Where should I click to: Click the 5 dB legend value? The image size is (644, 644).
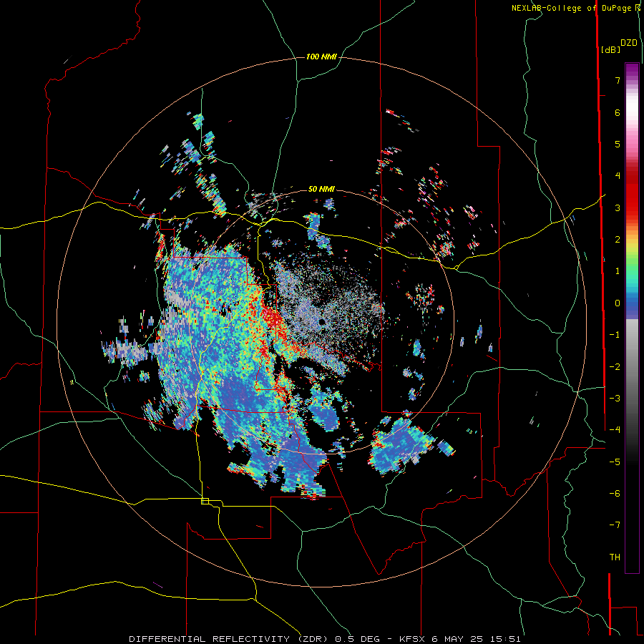pos(618,144)
